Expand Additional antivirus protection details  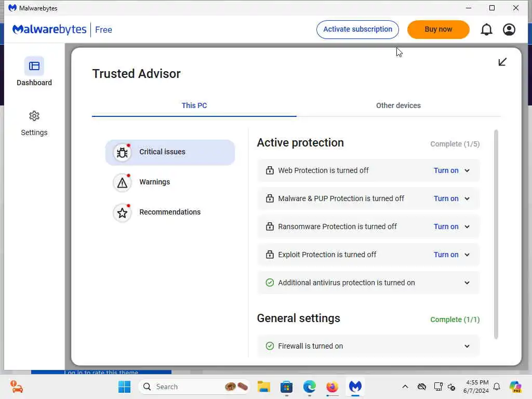(x=467, y=283)
